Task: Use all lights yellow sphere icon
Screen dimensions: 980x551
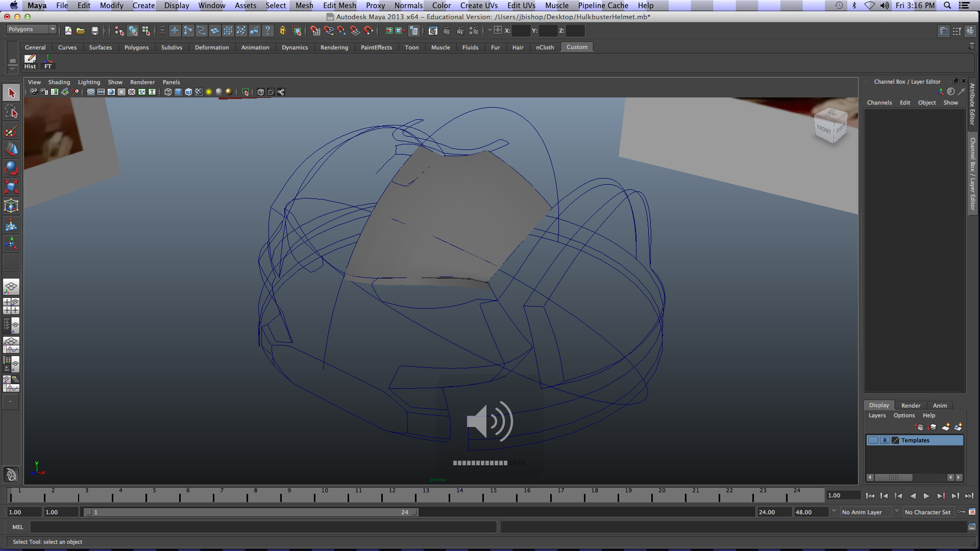Action: coord(209,92)
